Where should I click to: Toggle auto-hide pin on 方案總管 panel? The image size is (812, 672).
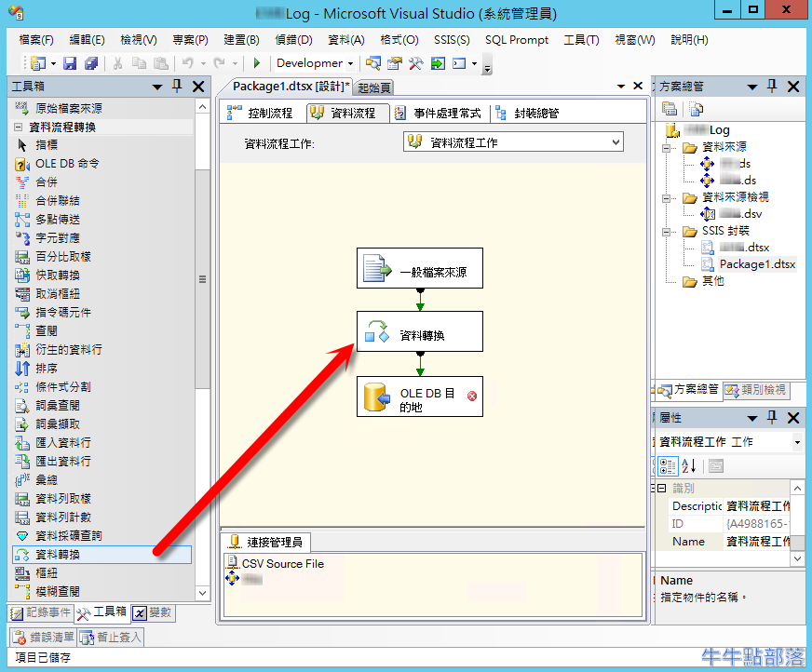[x=772, y=87]
